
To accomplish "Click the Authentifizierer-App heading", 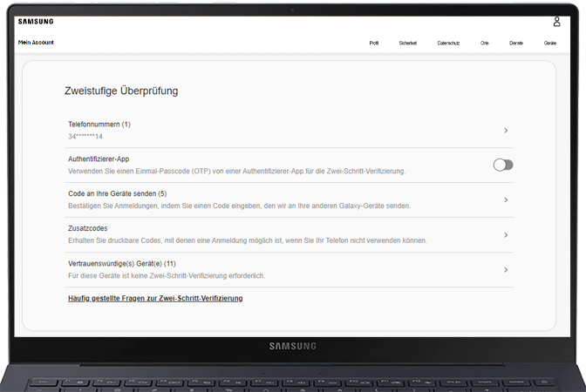I will [x=99, y=159].
